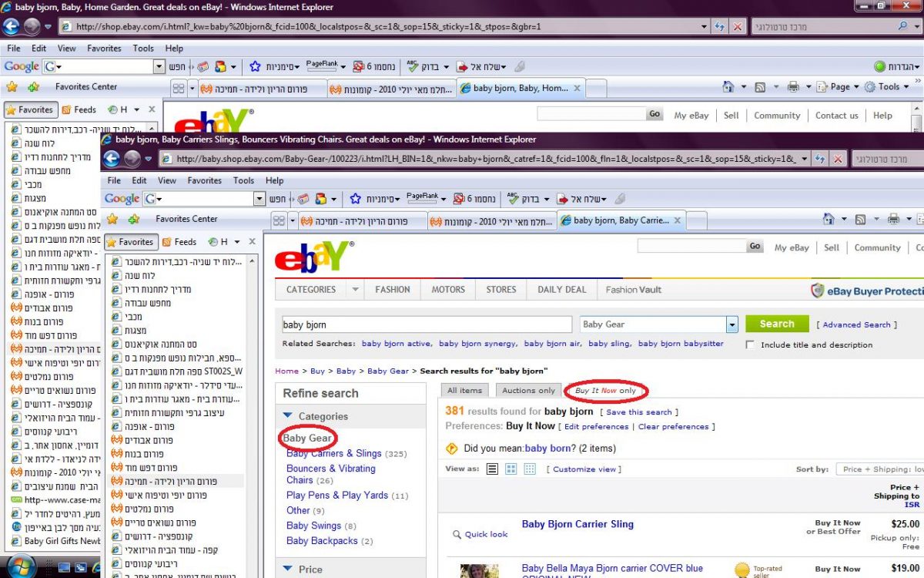Refresh the rear Home Garden window page
924x578 pixels.
(x=720, y=26)
